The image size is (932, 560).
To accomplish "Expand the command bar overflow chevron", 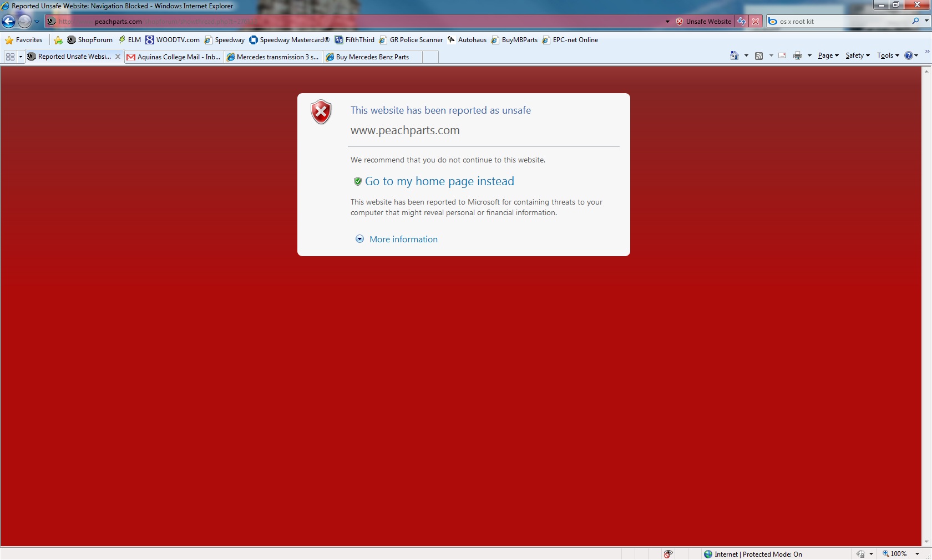I will point(927,52).
